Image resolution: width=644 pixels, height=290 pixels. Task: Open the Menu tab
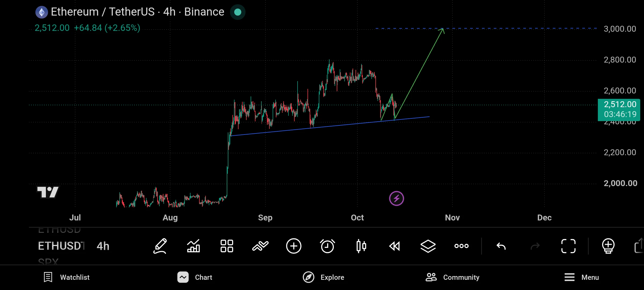point(581,277)
